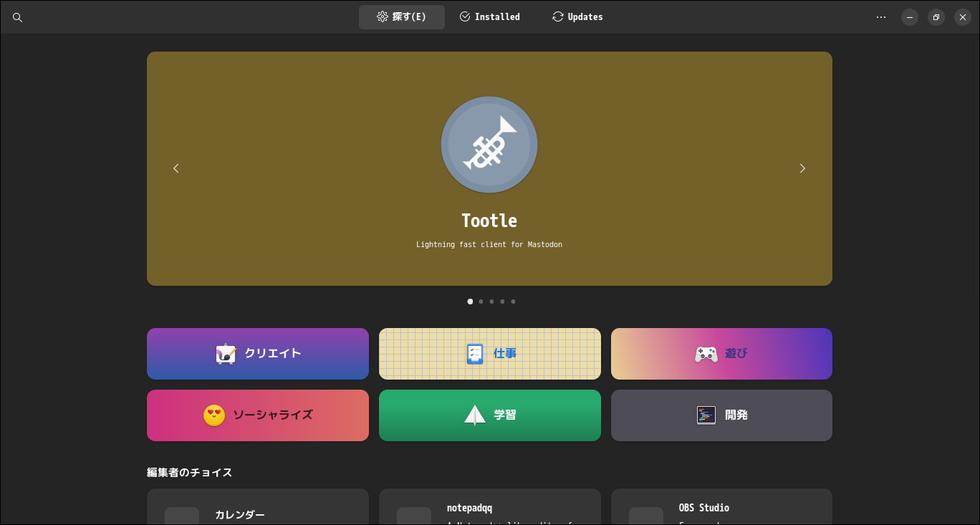The width and height of the screenshot is (980, 525).
Task: Click the 編集者のチョイス heading
Action: [190, 473]
